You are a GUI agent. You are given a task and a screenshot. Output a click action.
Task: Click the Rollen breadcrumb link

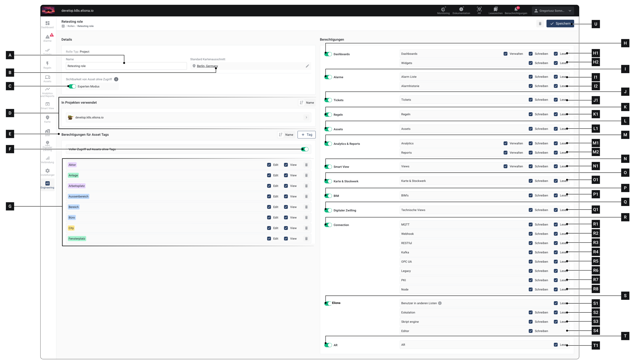click(71, 26)
